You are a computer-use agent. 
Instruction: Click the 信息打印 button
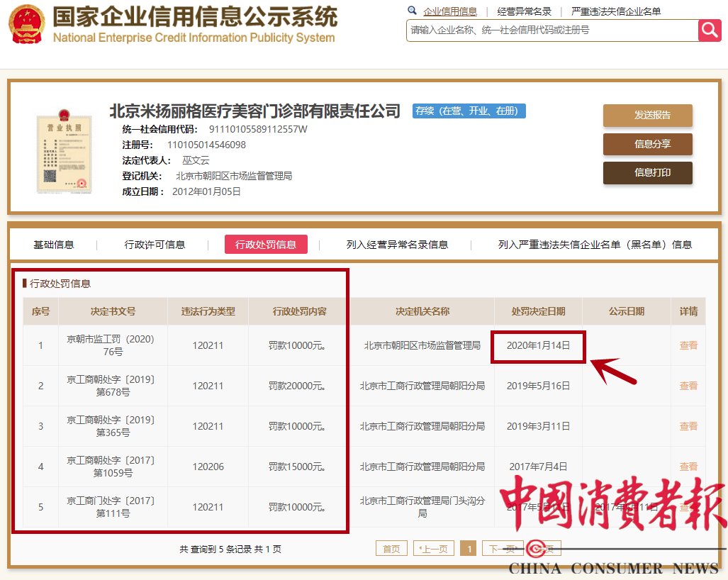click(x=648, y=173)
